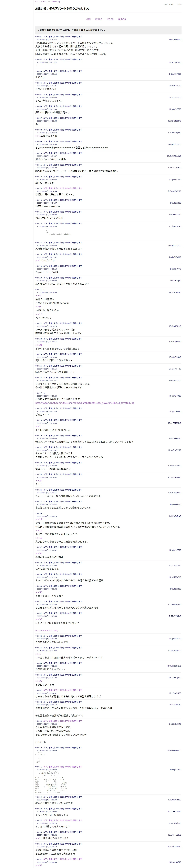
Task: Open the ▼ menu of post 0001
Action: coord(36,37)
